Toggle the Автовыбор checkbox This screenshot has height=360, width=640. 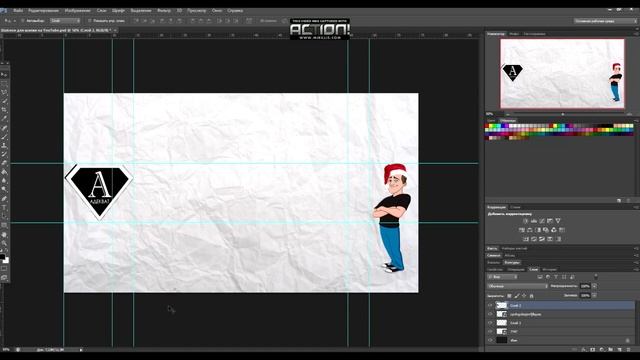click(x=23, y=20)
